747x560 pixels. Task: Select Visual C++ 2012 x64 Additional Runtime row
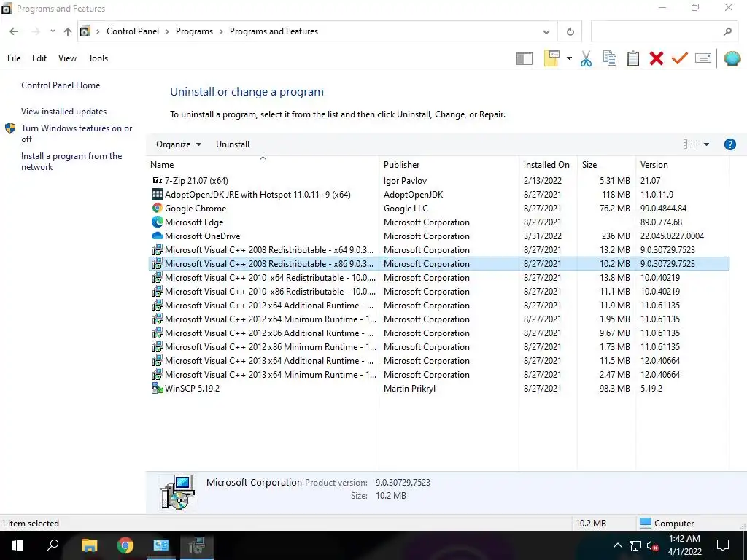438,306
